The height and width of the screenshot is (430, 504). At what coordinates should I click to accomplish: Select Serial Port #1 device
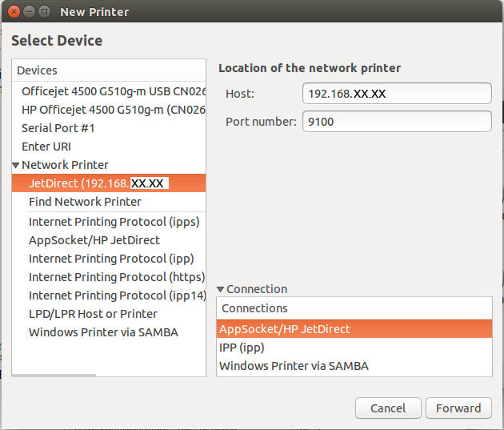tap(58, 128)
